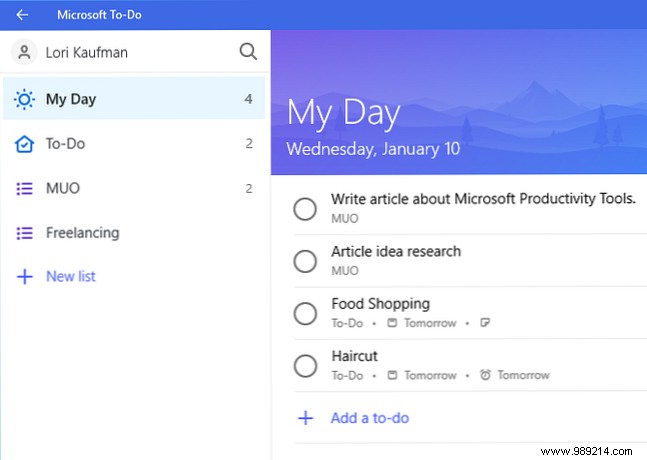Tick the Haircut task circle
Viewport: 647px width, 460px height.
[x=305, y=366]
